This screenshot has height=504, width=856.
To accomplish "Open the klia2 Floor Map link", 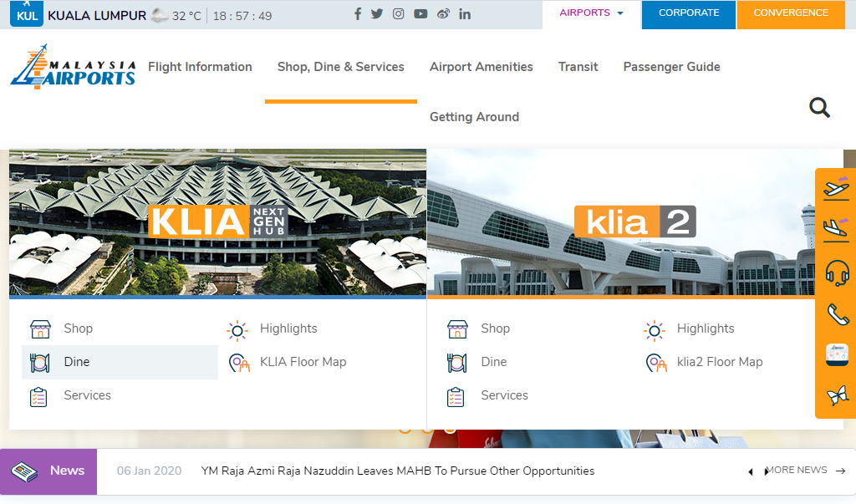I will point(720,362).
